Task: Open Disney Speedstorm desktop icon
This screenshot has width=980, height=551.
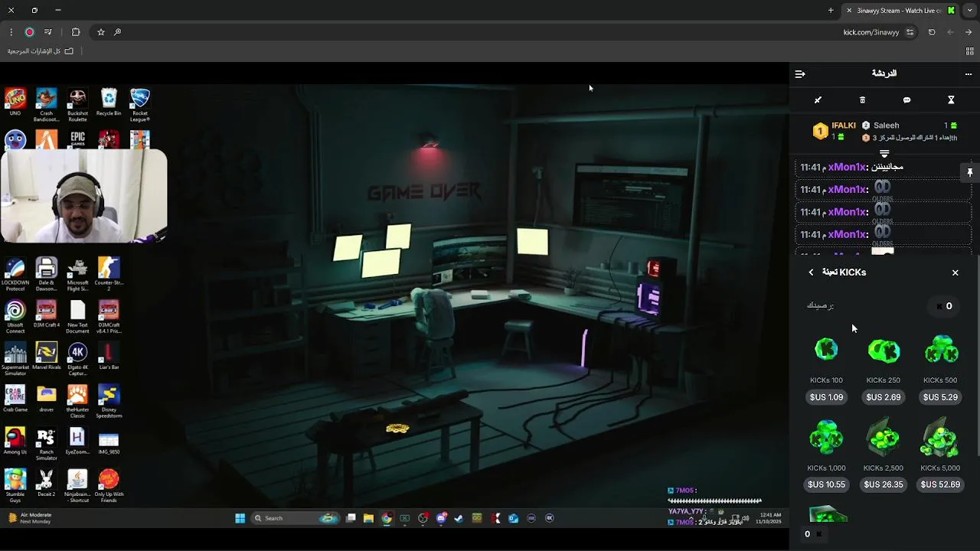Action: [109, 401]
